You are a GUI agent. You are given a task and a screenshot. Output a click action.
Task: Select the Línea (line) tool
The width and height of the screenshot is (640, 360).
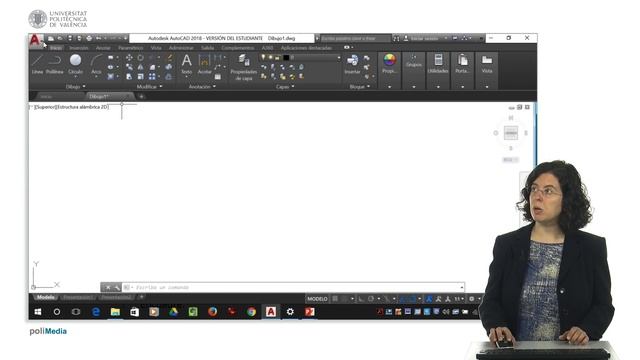click(37, 64)
